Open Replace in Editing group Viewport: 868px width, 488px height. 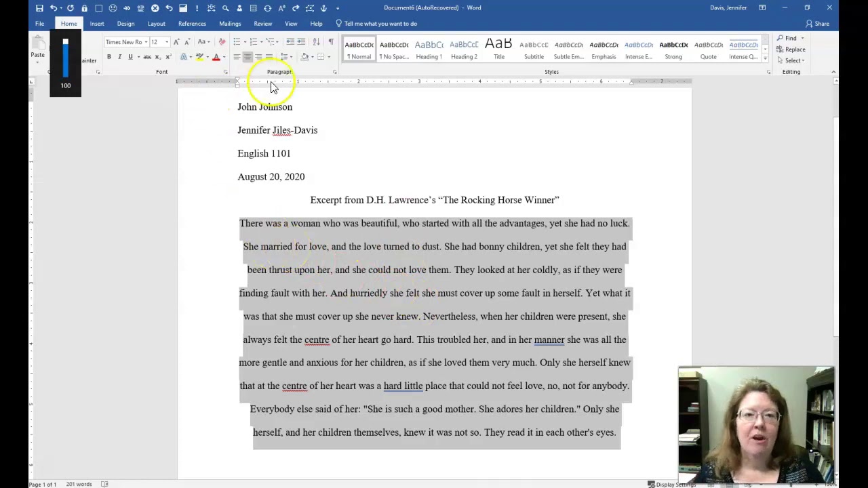click(791, 49)
